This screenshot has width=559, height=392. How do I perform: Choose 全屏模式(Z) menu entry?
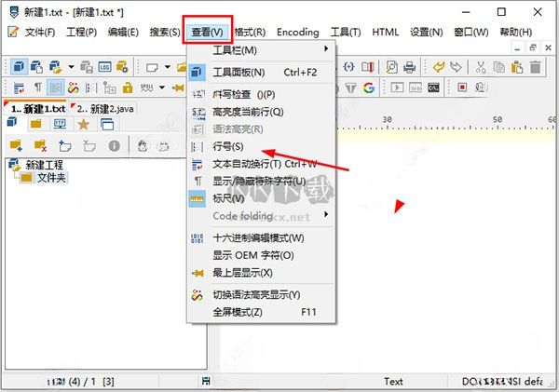[261, 312]
